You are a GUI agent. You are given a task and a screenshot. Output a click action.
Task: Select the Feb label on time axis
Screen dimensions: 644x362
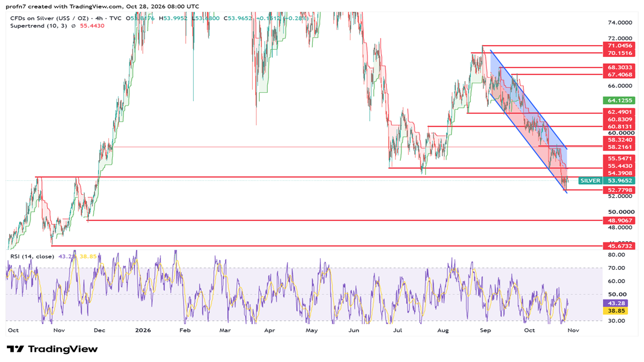(185, 330)
